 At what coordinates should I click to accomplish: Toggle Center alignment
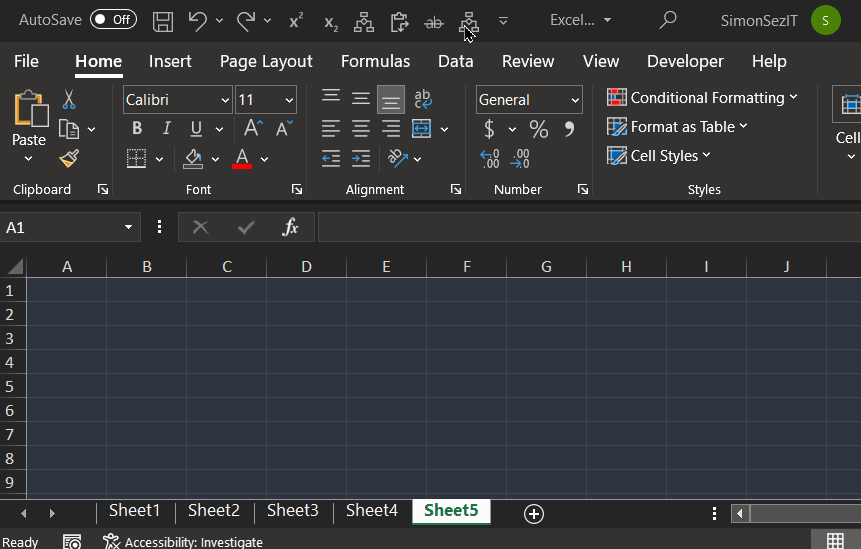point(361,129)
